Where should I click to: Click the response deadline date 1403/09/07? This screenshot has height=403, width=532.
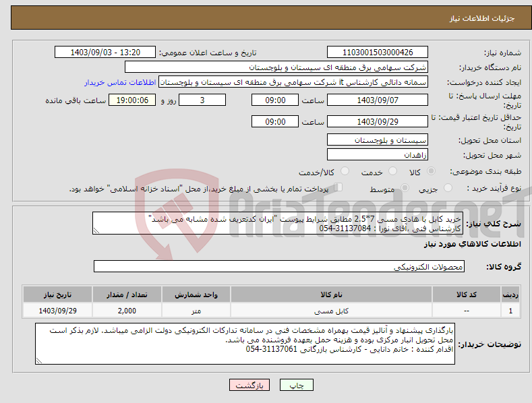[378, 100]
